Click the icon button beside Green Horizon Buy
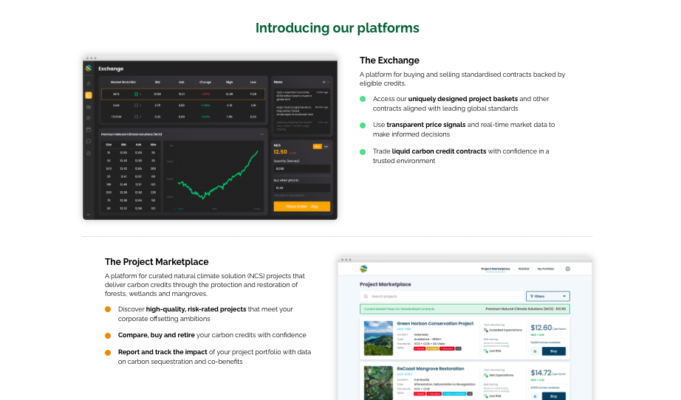The height and width of the screenshot is (400, 681). pyautogui.click(x=535, y=351)
